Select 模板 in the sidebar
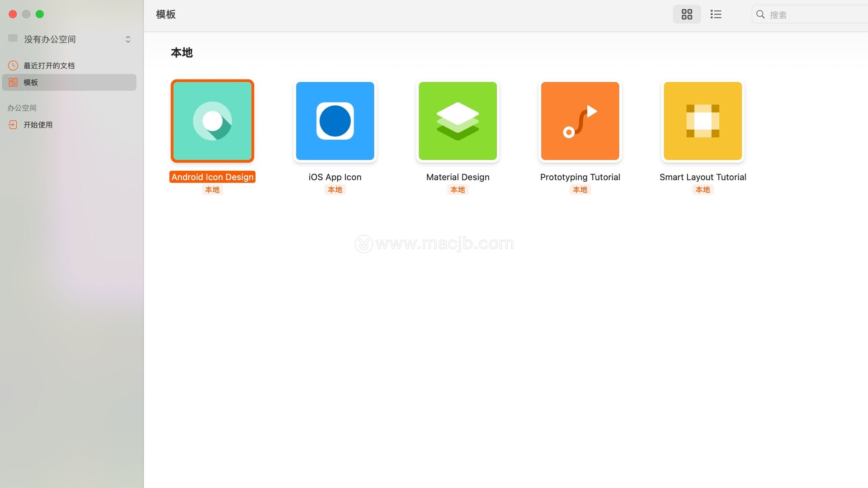The height and width of the screenshot is (488, 868). click(31, 82)
